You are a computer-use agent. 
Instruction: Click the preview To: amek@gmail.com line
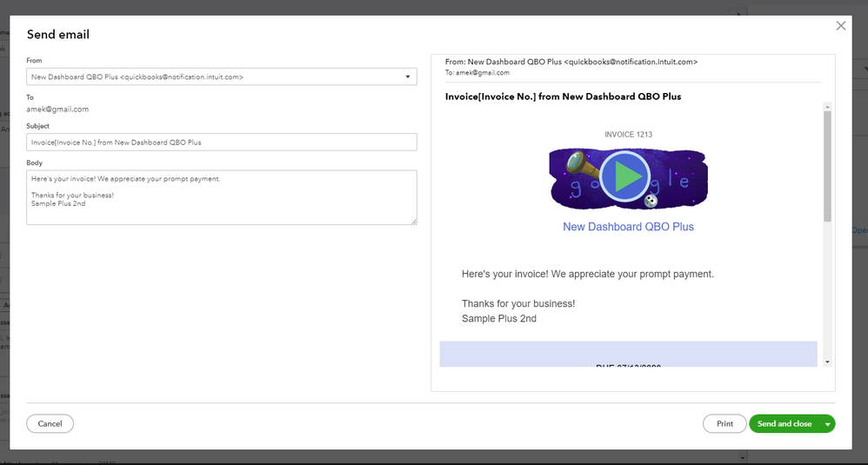click(x=477, y=72)
